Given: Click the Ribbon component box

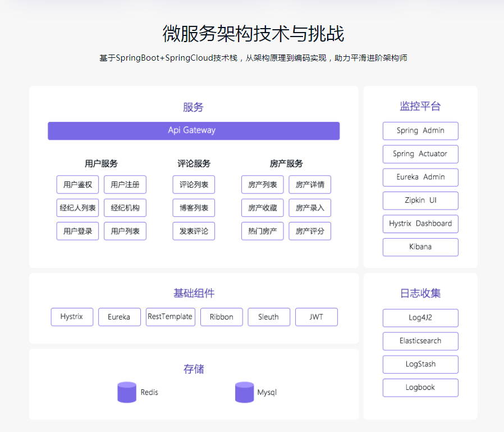Looking at the screenshot, I should (221, 317).
